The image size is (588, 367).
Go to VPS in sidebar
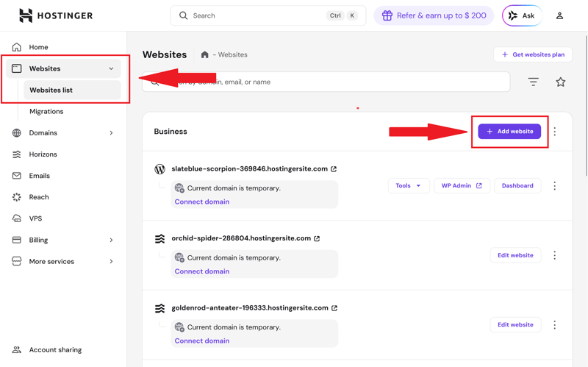pos(35,218)
